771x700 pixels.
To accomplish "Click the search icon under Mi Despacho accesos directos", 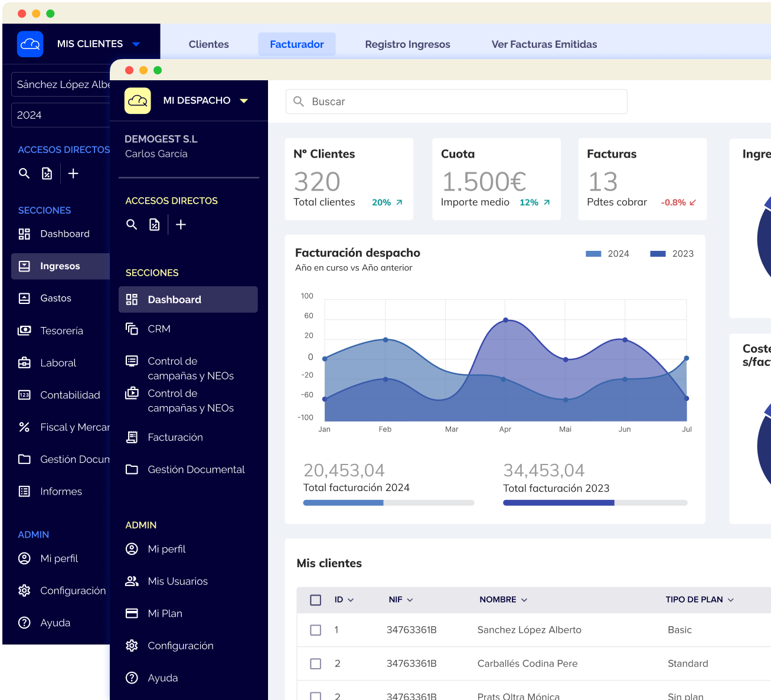I will pos(132,224).
